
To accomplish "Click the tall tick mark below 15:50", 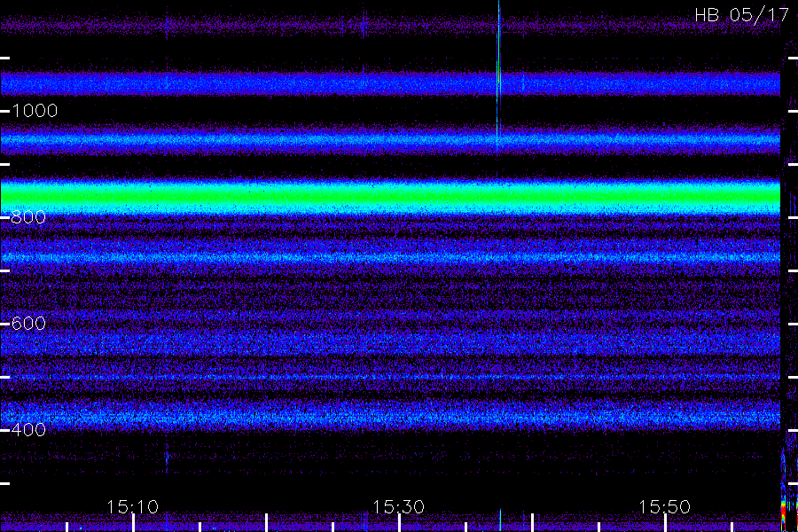I will coord(666,523).
